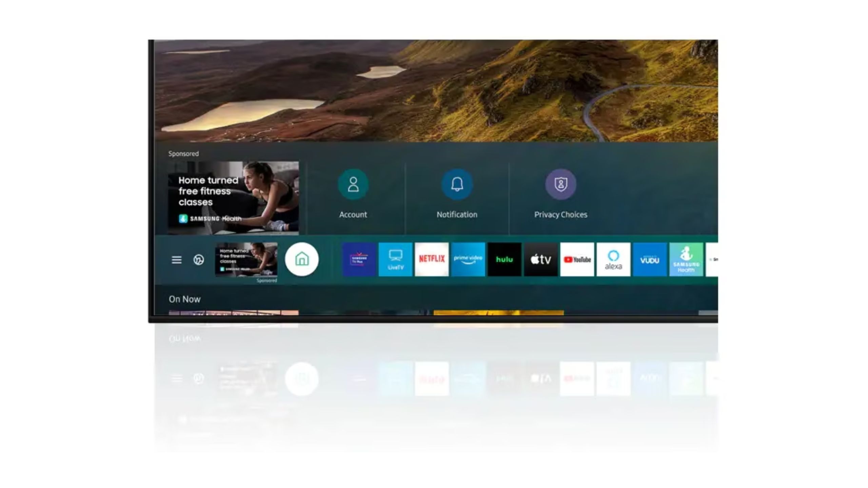
Task: Open the Netflix app
Action: pos(432,259)
